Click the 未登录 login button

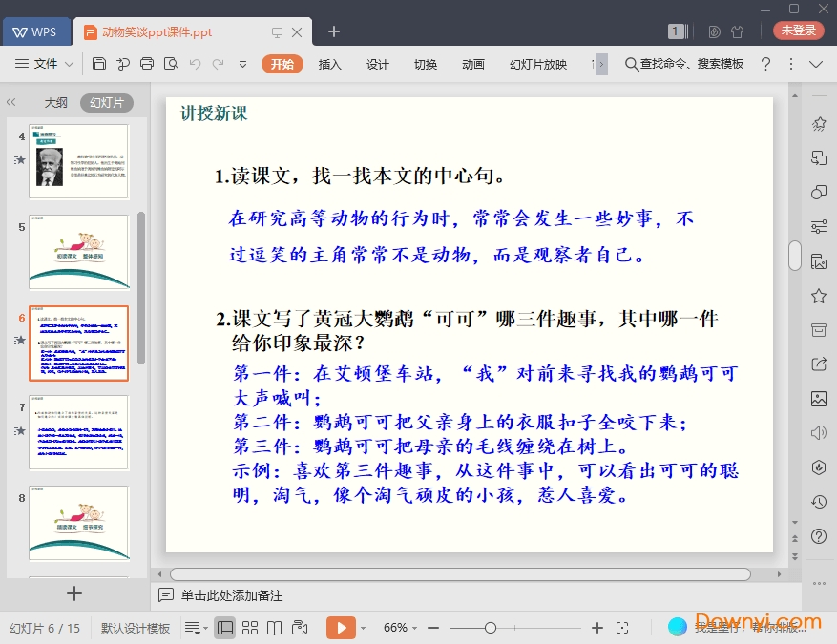(x=798, y=31)
